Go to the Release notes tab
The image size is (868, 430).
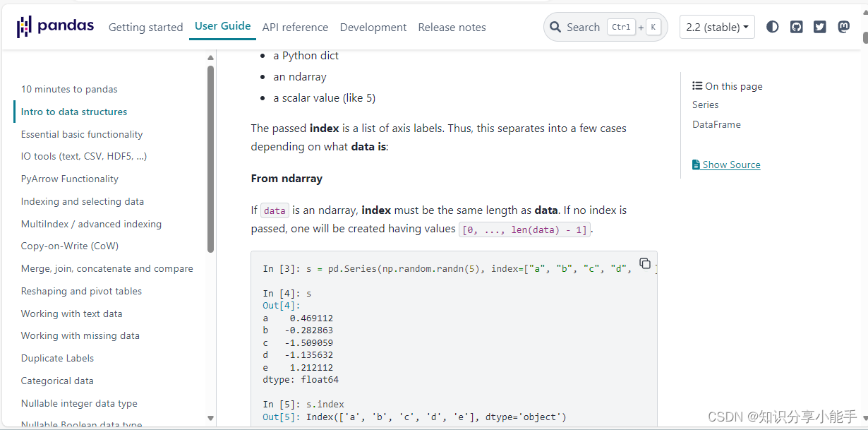coord(452,28)
